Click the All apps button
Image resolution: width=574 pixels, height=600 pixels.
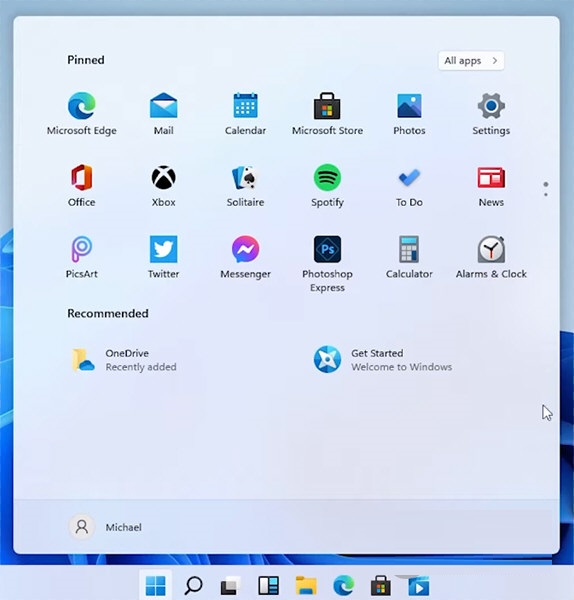point(471,60)
